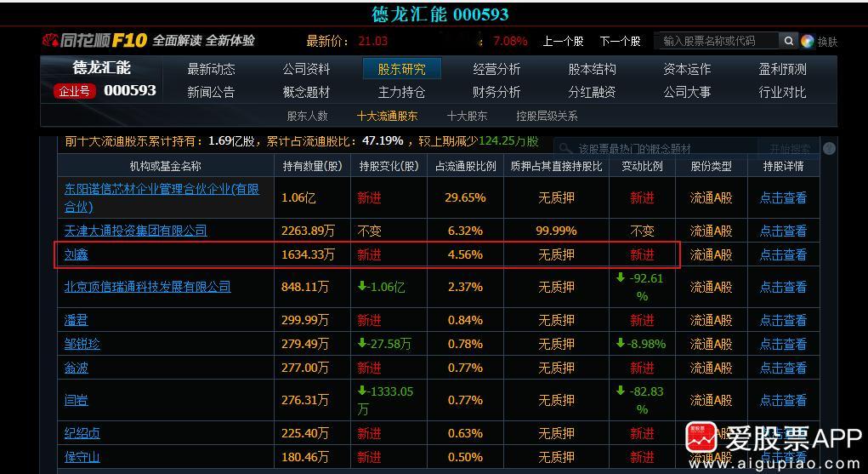Open the 公司资料 tab
Screen dimensions: 868x474
tap(306, 69)
